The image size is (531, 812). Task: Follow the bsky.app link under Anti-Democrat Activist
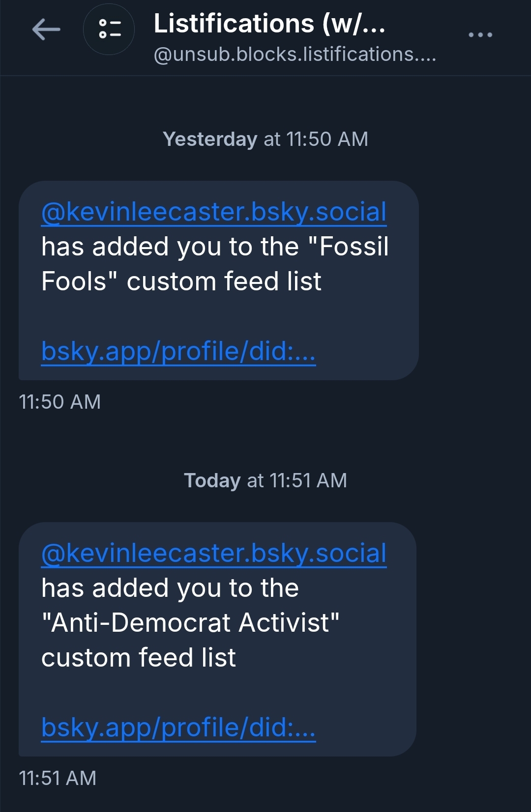[x=178, y=727]
